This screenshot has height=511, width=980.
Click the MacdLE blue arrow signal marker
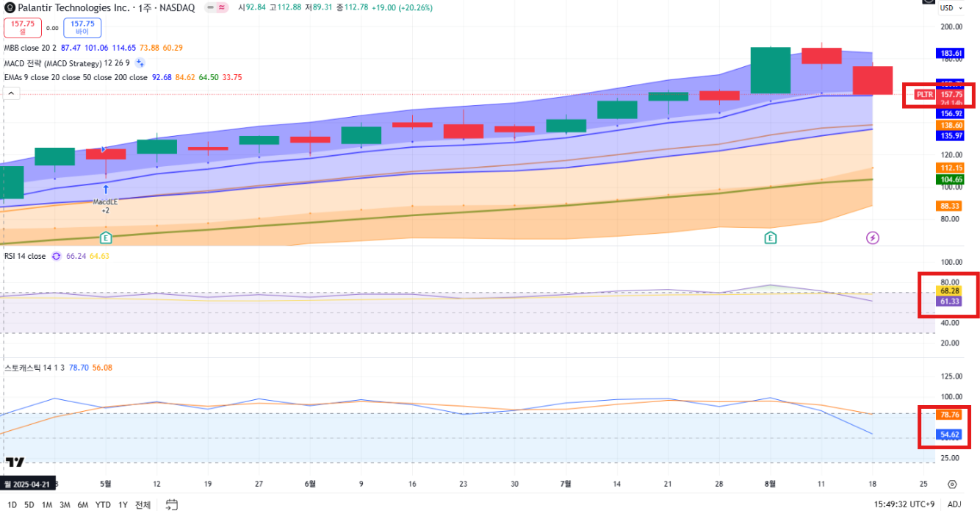pyautogui.click(x=106, y=189)
